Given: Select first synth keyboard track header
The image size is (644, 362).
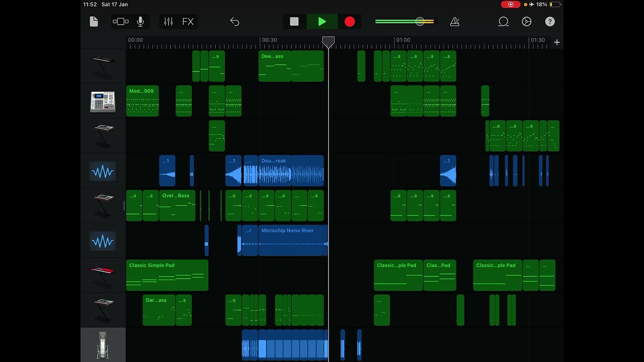Looking at the screenshot, I should coord(103,66).
